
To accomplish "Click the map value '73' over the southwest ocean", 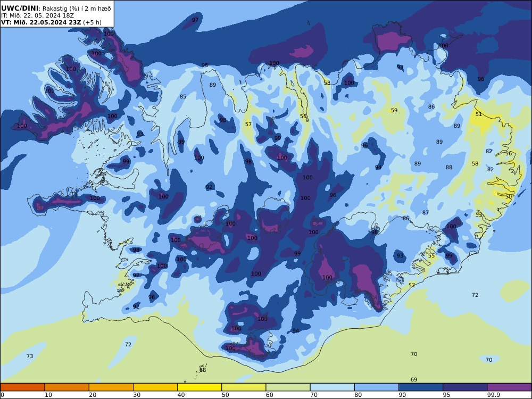I will 30,356.
